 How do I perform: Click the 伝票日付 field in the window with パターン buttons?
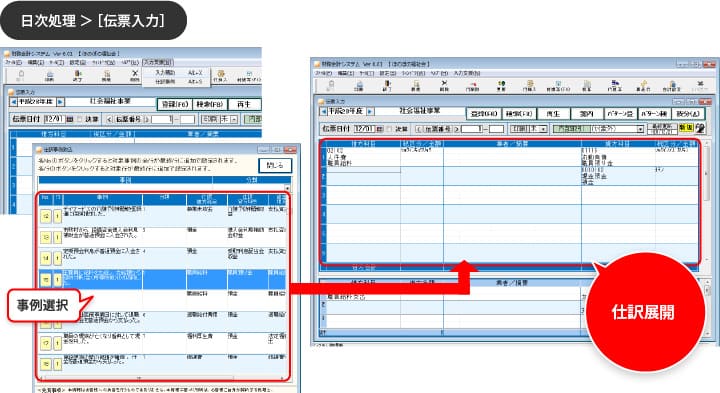[x=364, y=129]
